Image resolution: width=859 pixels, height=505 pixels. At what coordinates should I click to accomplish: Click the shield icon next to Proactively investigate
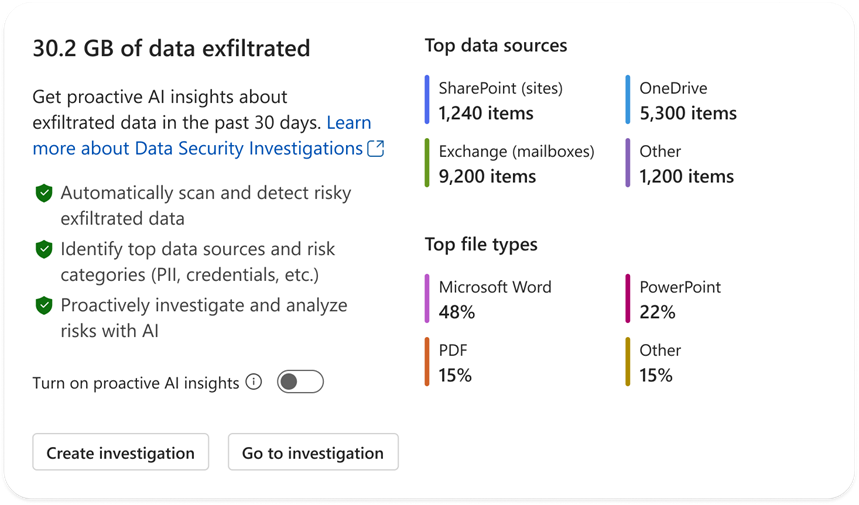point(44,305)
